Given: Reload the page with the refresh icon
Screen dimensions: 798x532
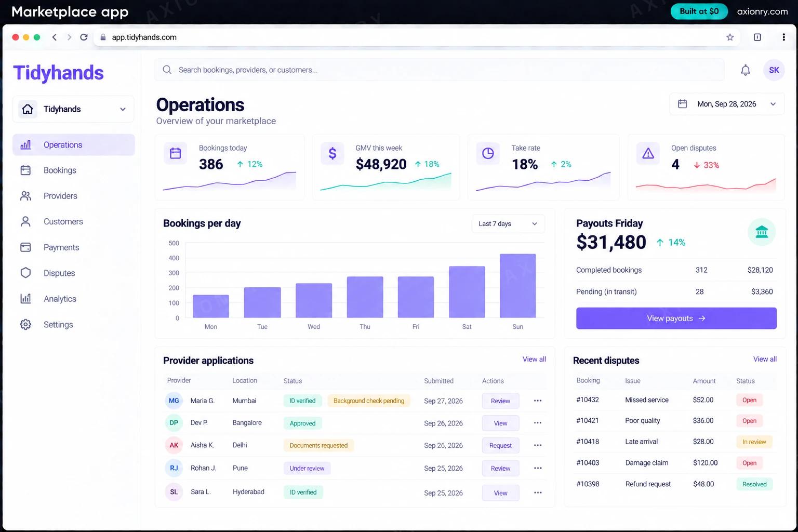Looking at the screenshot, I should [x=84, y=37].
